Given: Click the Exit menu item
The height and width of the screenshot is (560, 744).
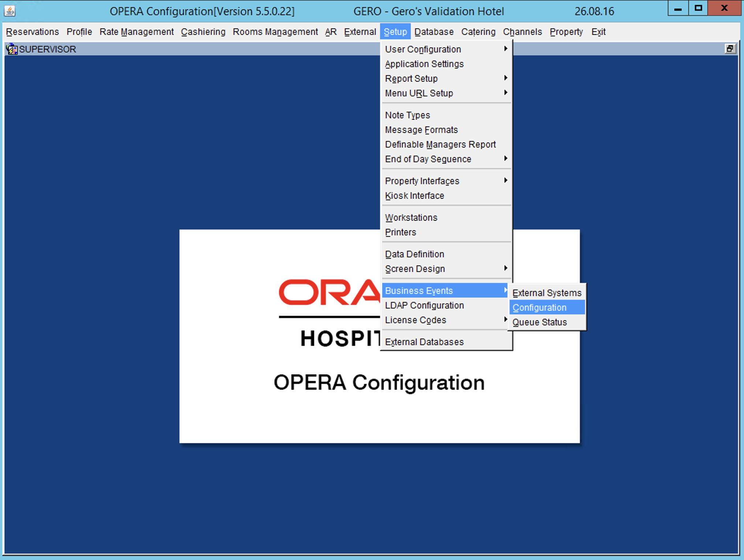Looking at the screenshot, I should click(x=598, y=32).
